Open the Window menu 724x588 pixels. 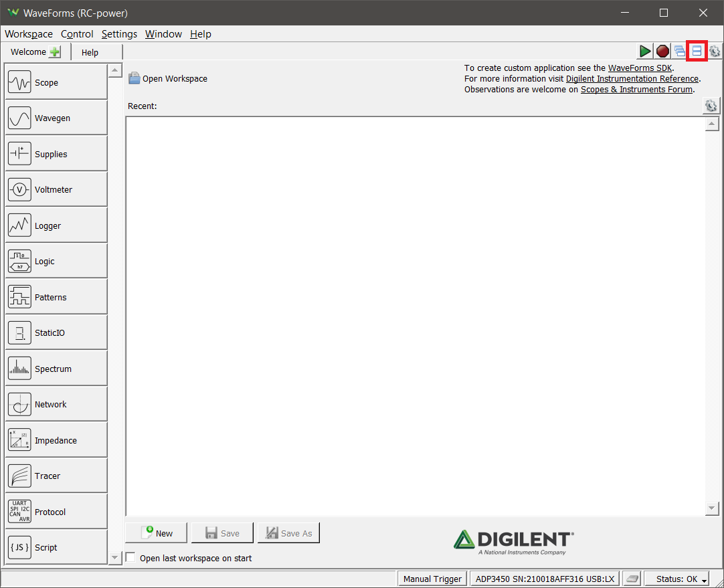pyautogui.click(x=163, y=33)
